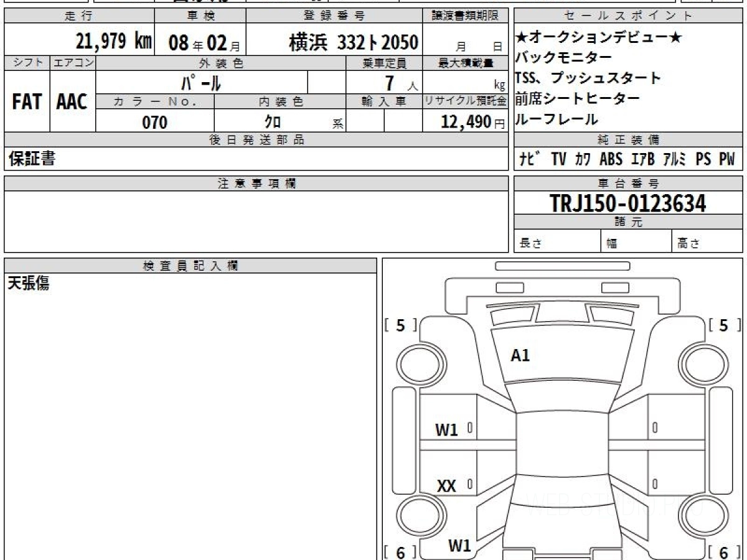Click the リサイクル預託金 header
The width and height of the screenshot is (747, 560).
click(x=466, y=102)
